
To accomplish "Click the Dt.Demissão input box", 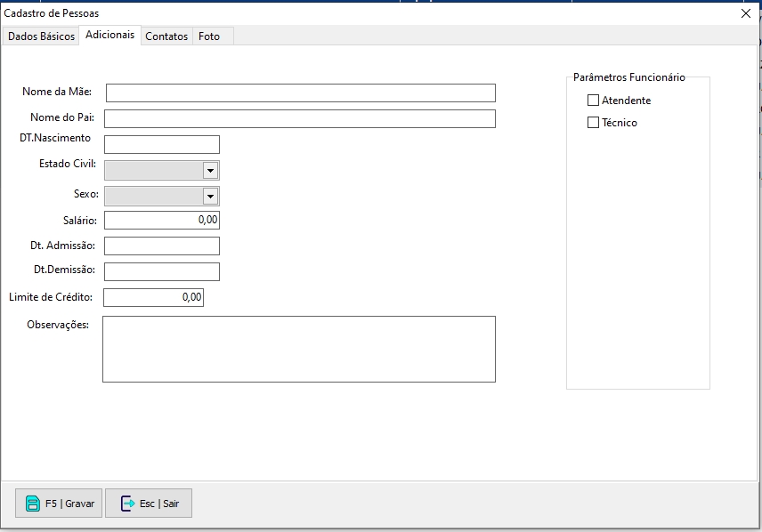I will click(x=161, y=271).
